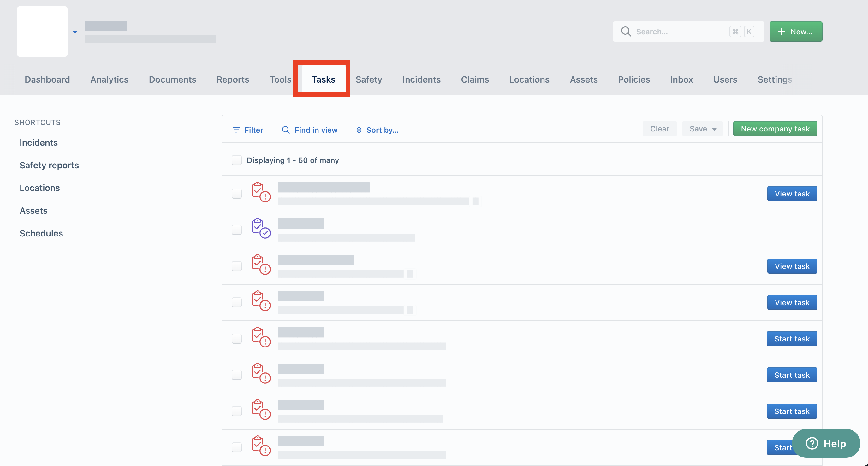Screen dimensions: 868x466
Task: Check the checkbox of the completed purple task
Action: point(236,230)
